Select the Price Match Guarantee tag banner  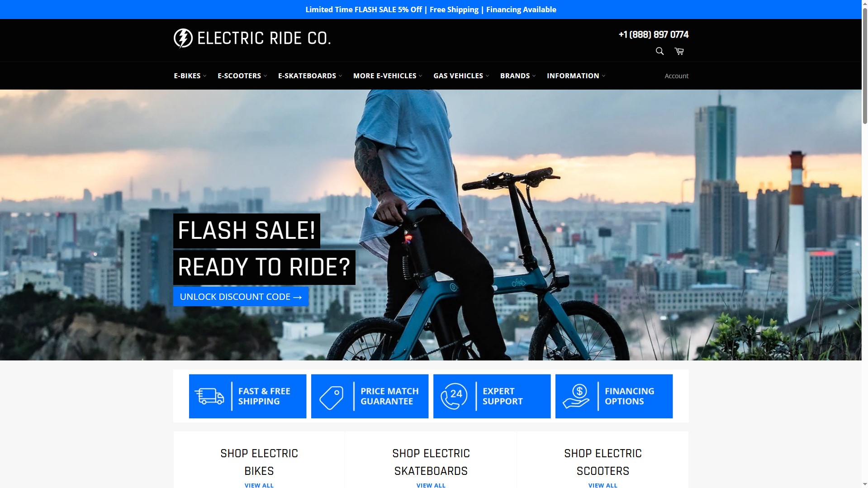tap(370, 396)
